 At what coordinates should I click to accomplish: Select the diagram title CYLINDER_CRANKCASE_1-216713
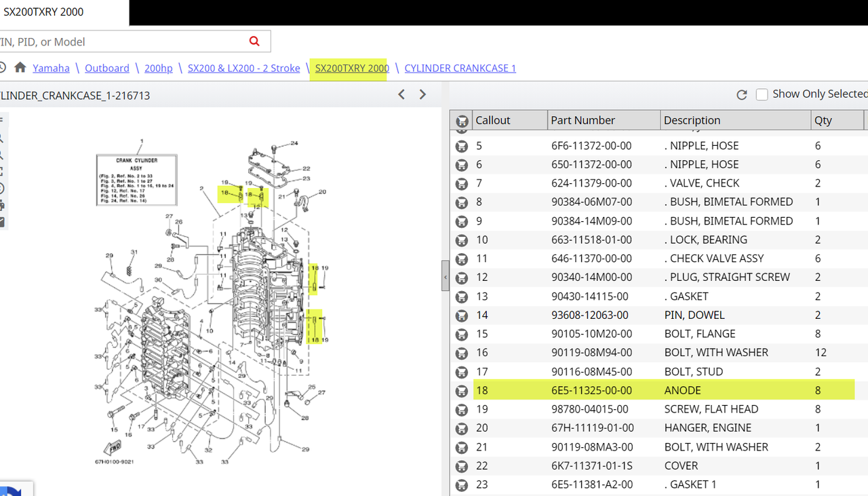pos(75,96)
